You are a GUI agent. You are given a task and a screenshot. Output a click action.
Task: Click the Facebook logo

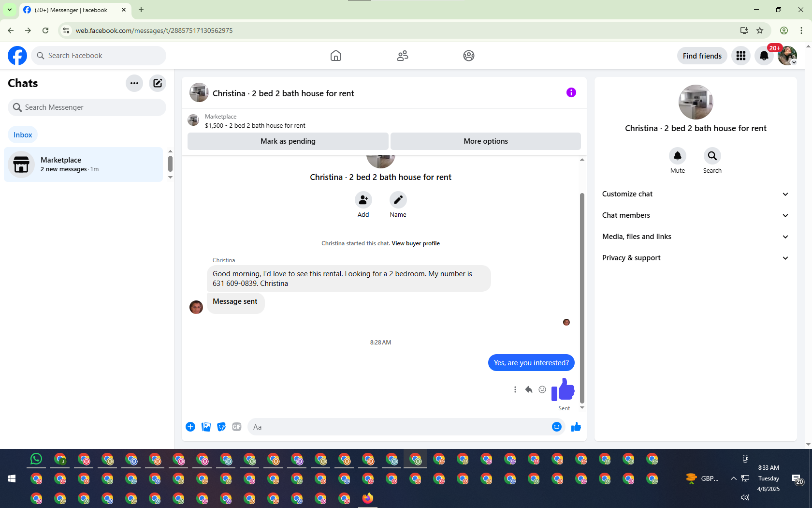(17, 56)
